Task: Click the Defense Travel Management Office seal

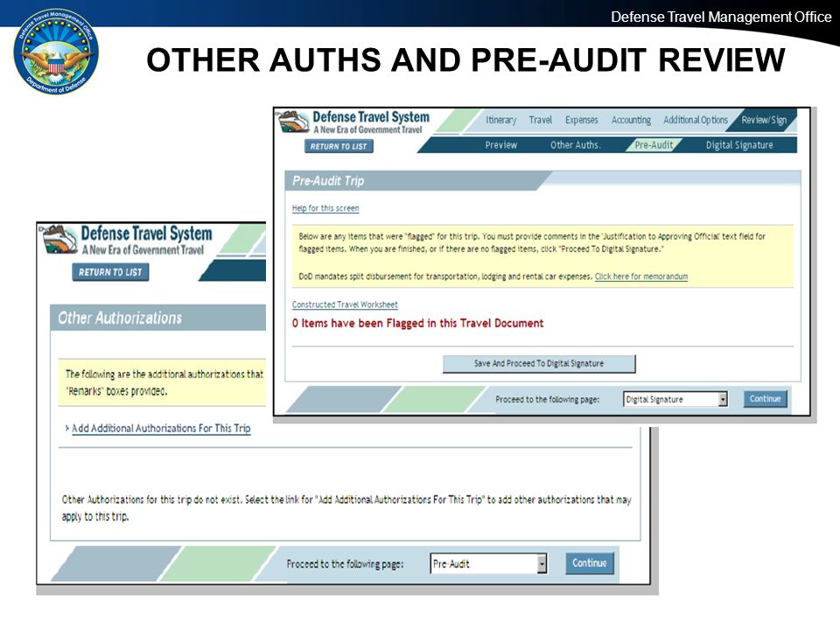Action: pos(56,52)
